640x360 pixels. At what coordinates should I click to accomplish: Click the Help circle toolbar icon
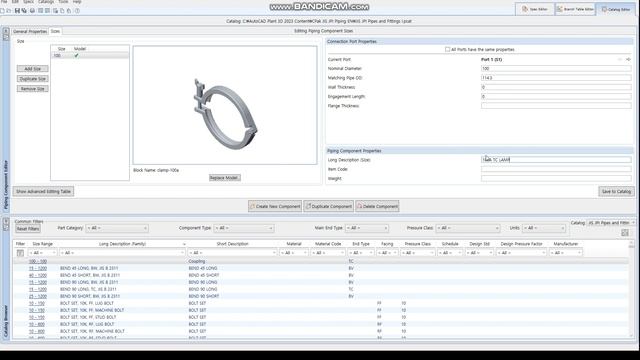coord(77,11)
